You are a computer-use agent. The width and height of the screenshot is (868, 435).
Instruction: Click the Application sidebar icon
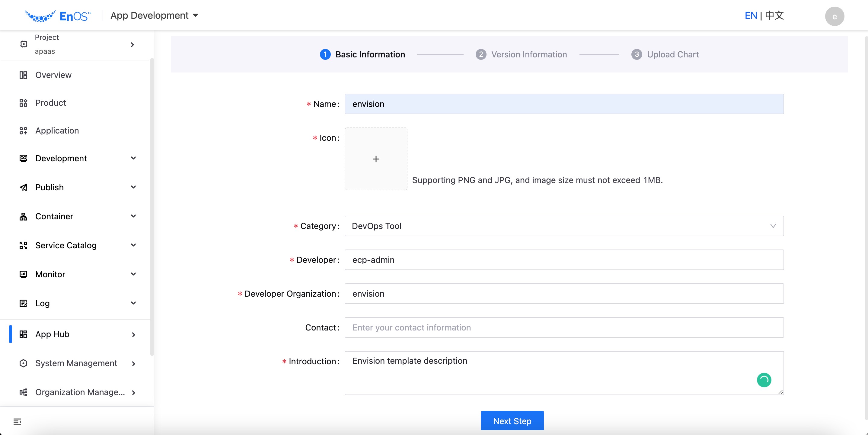[23, 130]
